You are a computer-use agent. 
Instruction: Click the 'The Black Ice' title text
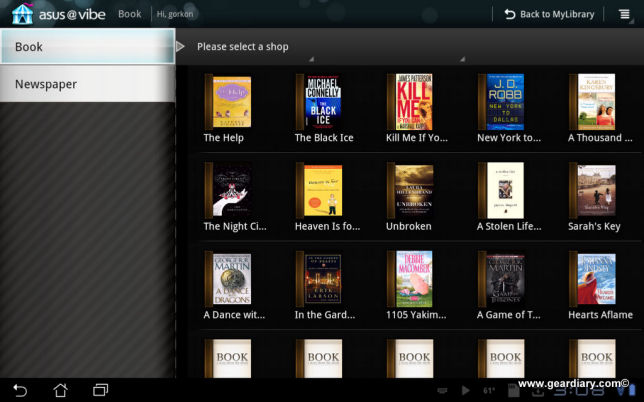point(324,138)
